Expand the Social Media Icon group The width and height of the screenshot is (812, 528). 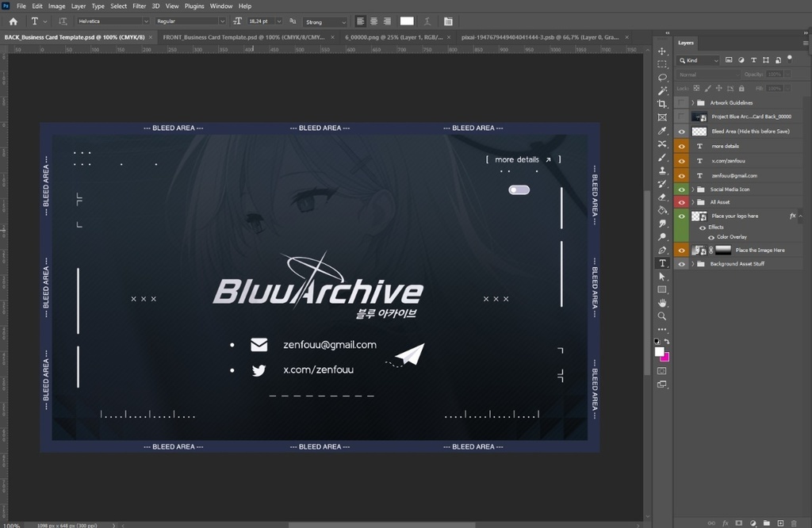coord(692,189)
